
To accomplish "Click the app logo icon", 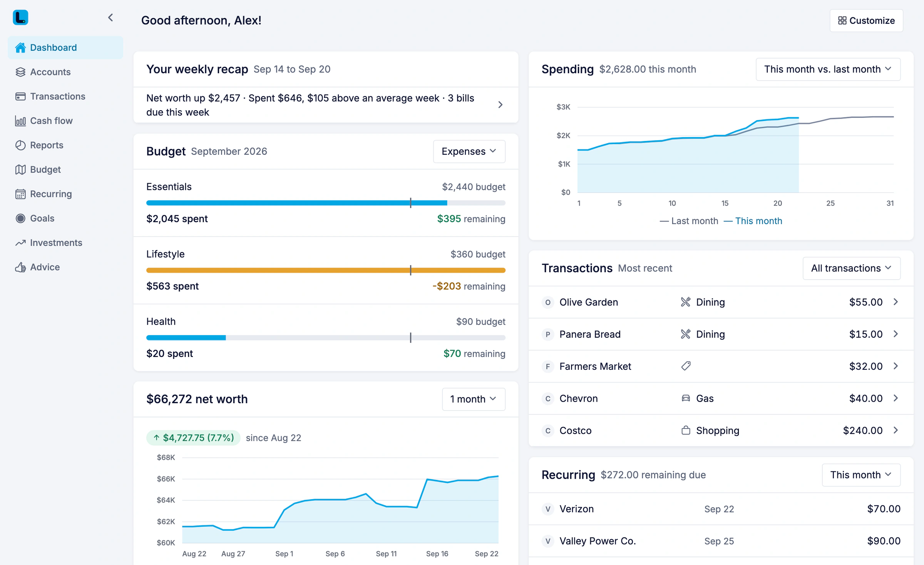I will click(20, 18).
